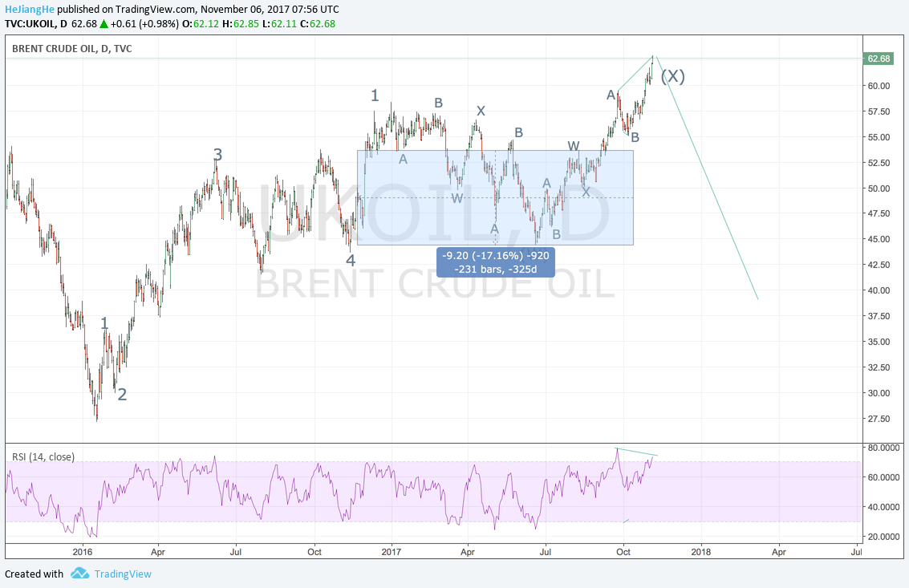The height and width of the screenshot is (588, 909).
Task: Click the 27.50 price axis label
Action: (x=879, y=419)
